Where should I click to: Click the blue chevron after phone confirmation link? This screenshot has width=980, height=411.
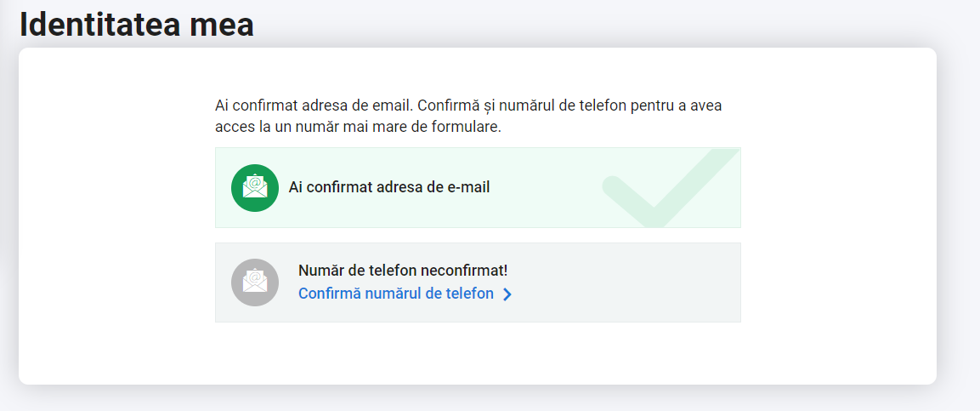tap(507, 294)
